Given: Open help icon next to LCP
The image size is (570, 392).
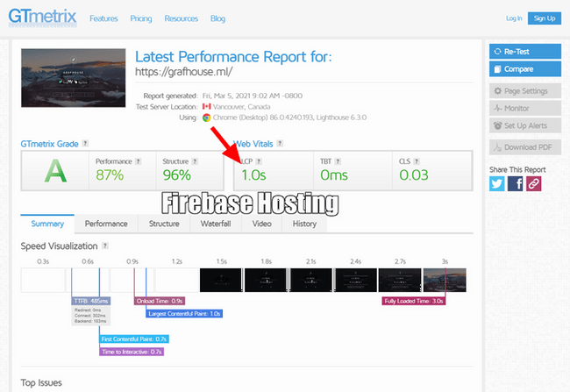Looking at the screenshot, I should tap(259, 161).
